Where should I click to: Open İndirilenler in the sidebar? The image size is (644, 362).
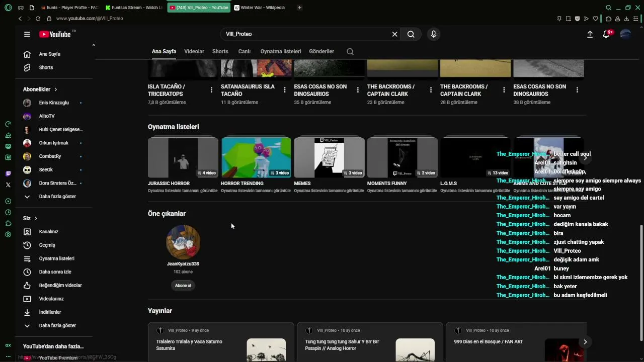click(x=50, y=312)
